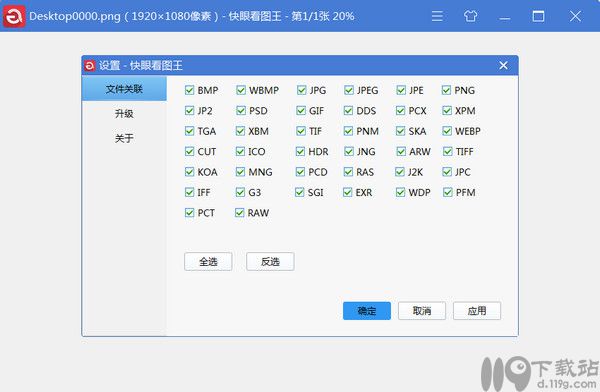Toggle the KOA checkbox
Viewport: 600px width, 392px height.
tap(189, 172)
